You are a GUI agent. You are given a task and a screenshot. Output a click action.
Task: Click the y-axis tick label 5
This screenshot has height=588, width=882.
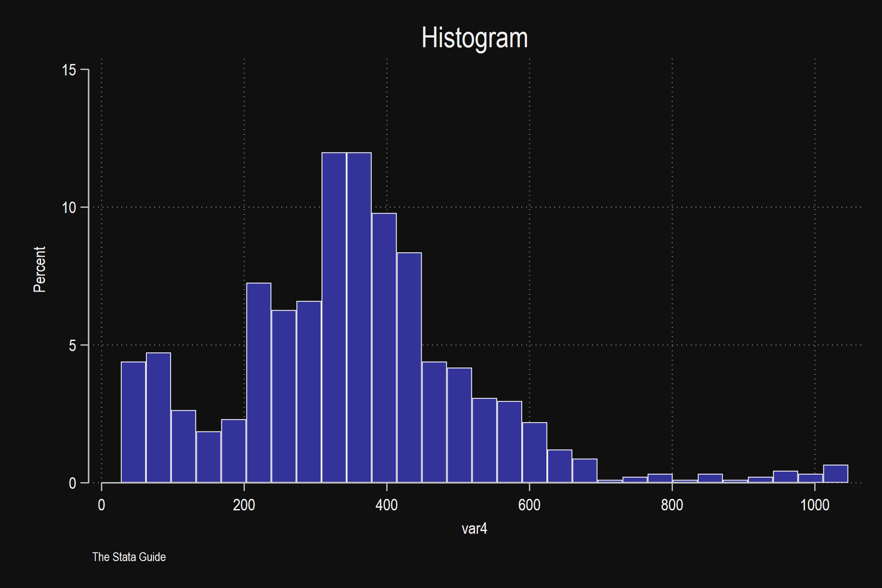click(72, 345)
